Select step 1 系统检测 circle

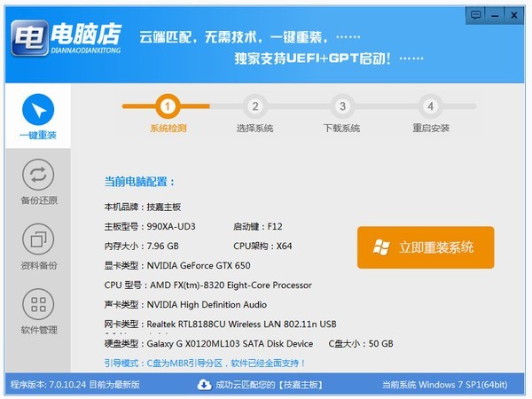167,107
